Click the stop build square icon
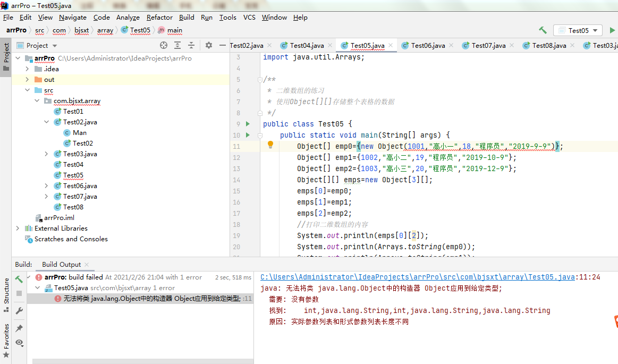This screenshot has height=364, width=618. [x=19, y=293]
